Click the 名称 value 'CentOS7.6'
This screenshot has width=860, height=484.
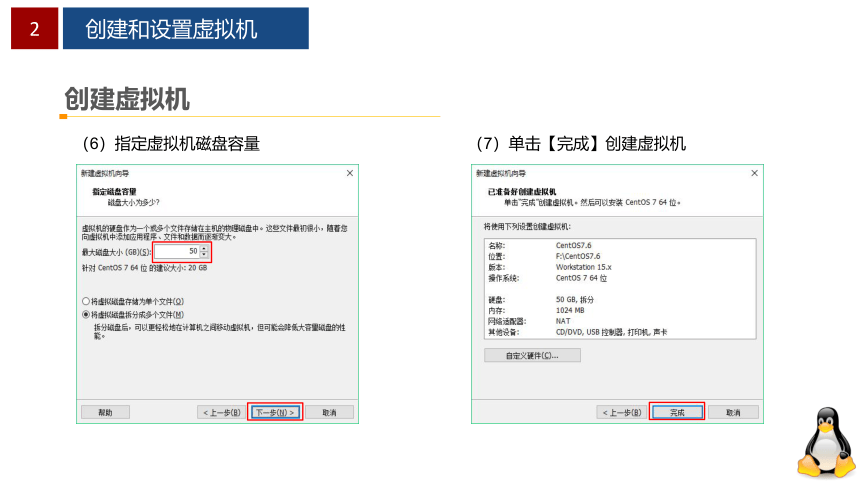click(574, 245)
